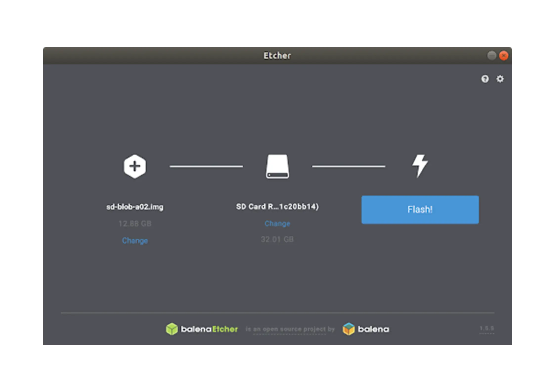Click the sd-blob-a02.img file name
555x392 pixels.
pyautogui.click(x=135, y=207)
